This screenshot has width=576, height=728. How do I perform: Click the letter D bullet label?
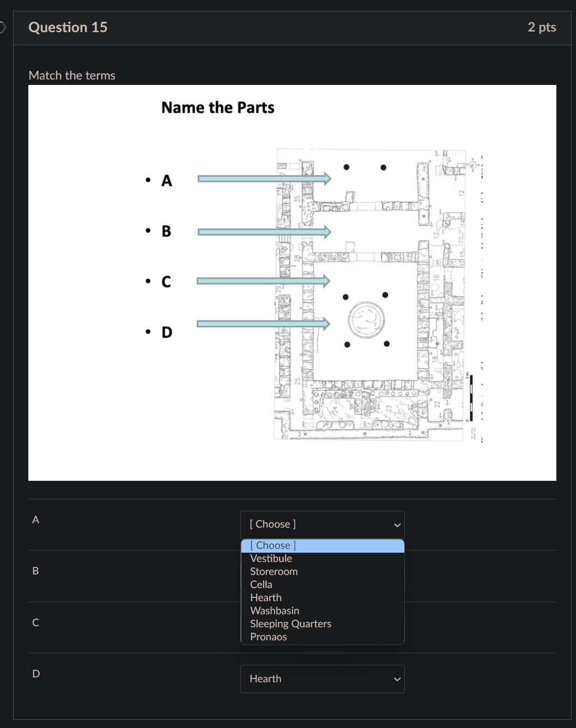tap(166, 332)
